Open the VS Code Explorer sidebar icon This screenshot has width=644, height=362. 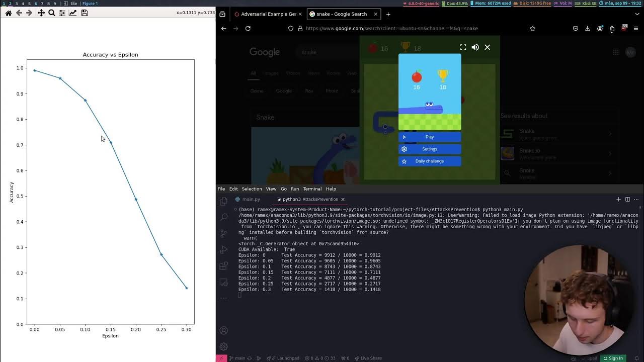click(224, 201)
